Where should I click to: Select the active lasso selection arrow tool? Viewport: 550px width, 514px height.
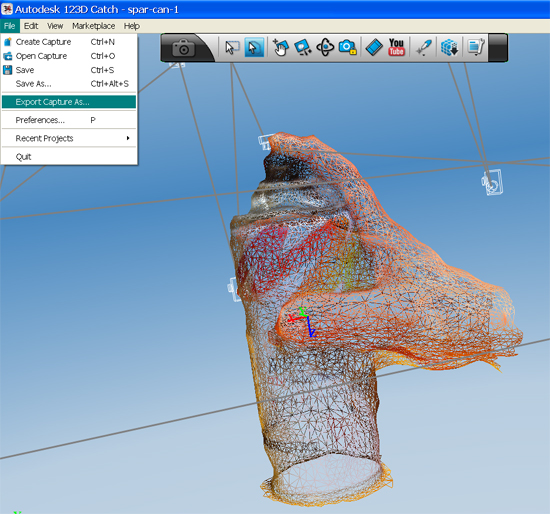pos(254,47)
